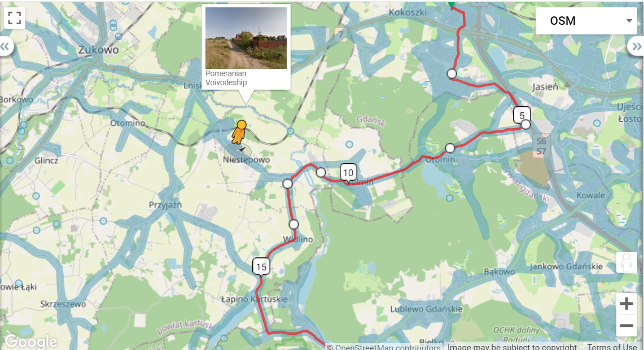Click the Street View circle near Niestępowo railway
Screen dimensions: 644x350
(x=290, y=131)
